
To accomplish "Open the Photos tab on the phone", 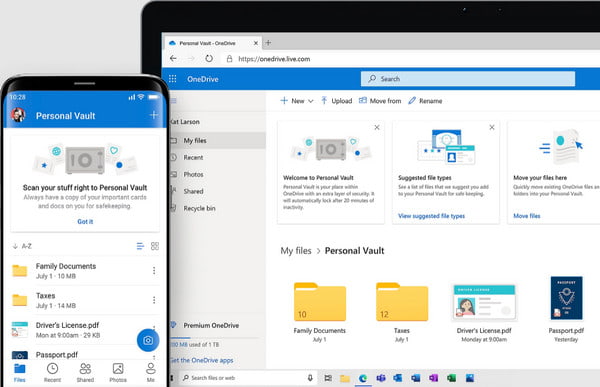I will [118, 372].
